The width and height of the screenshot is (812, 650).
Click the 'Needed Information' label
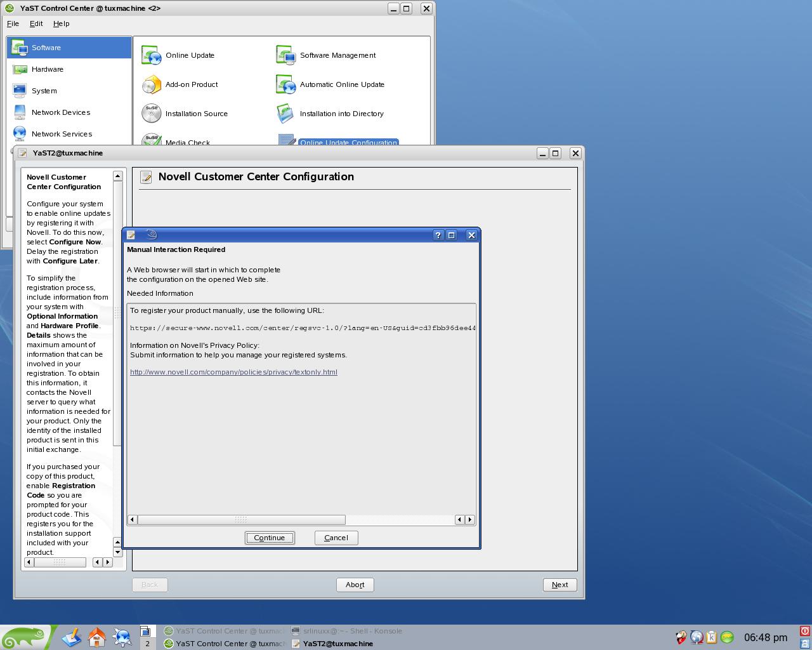click(160, 293)
